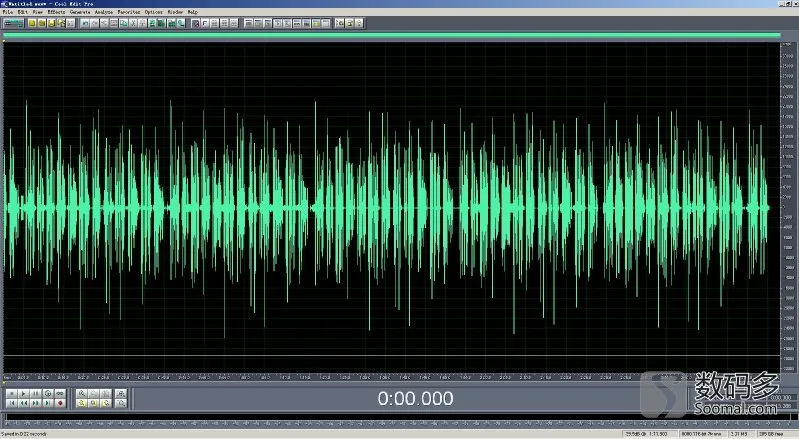799x439 pixels.
Task: Click the time ruler below the waveform
Action: (391, 377)
